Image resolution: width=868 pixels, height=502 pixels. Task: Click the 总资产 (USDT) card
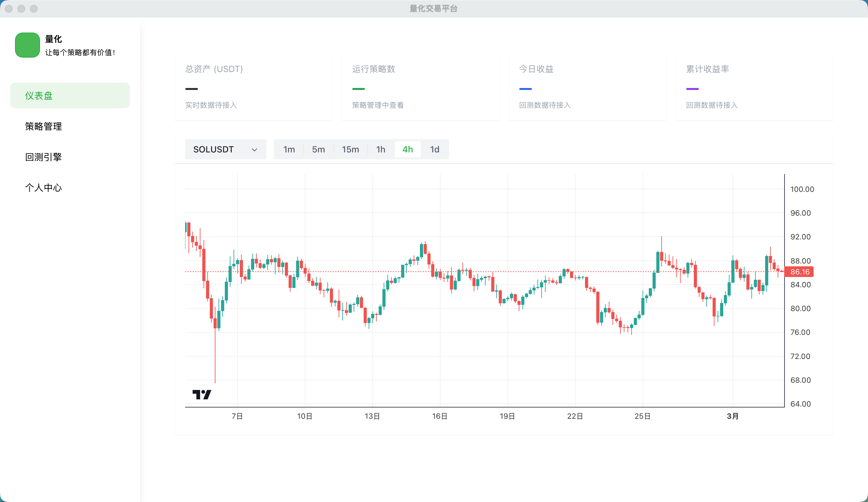click(x=254, y=86)
